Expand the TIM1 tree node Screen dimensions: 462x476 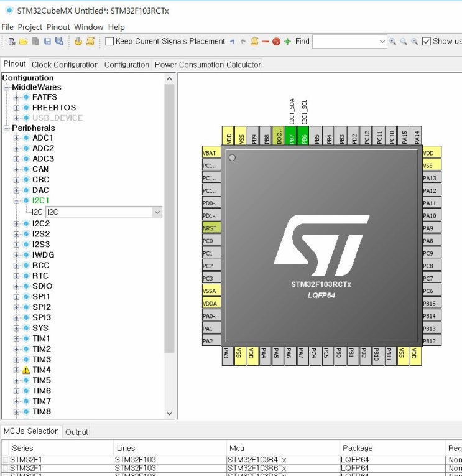tap(16, 338)
